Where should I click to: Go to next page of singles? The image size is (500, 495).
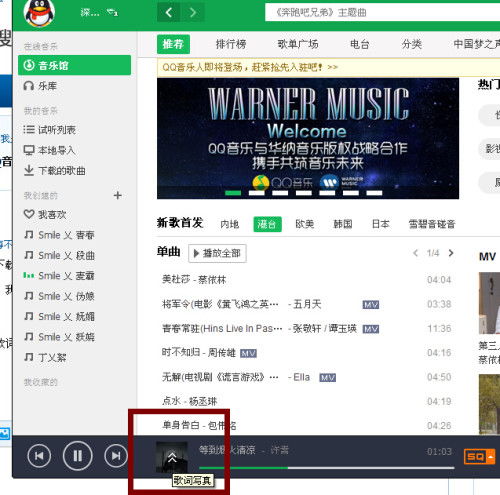(x=451, y=253)
